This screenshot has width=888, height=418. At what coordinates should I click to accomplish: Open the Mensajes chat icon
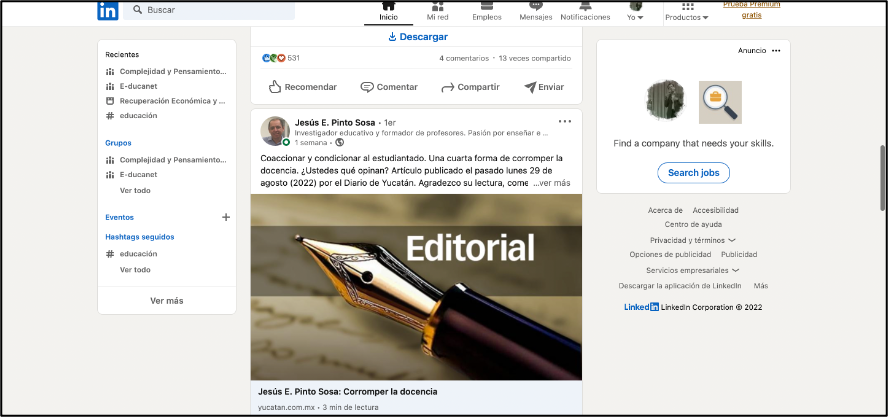pyautogui.click(x=536, y=5)
